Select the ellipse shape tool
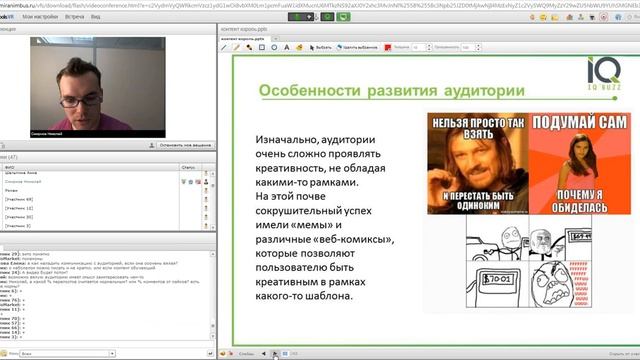Viewport: 640px width, 360px height. pyautogui.click(x=274, y=47)
